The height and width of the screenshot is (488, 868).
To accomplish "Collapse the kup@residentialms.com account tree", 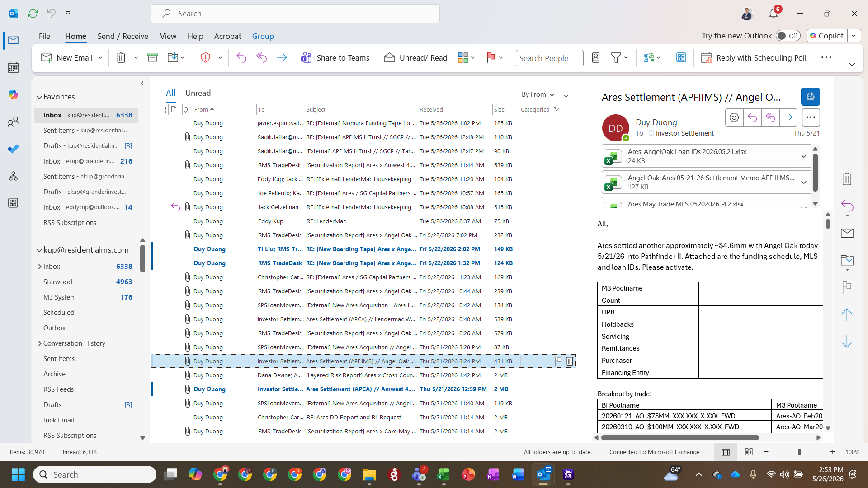I will [39, 250].
